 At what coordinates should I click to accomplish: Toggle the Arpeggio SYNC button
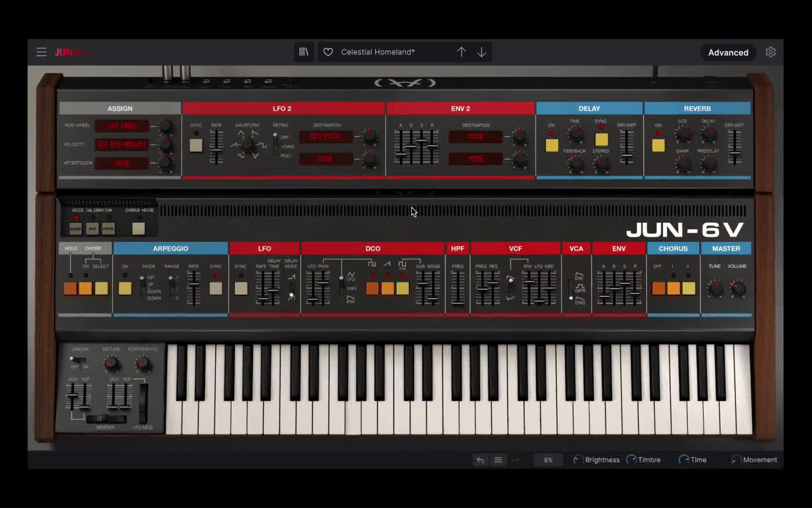coord(216,288)
